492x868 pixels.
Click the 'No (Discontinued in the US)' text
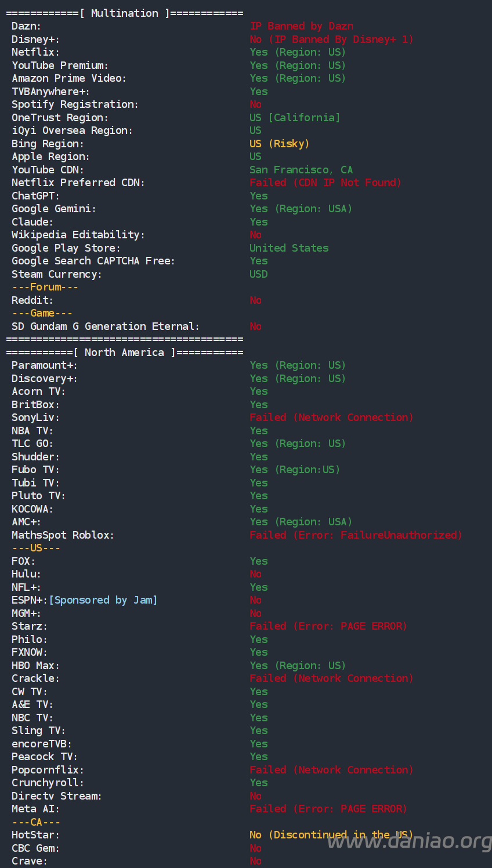click(x=331, y=835)
